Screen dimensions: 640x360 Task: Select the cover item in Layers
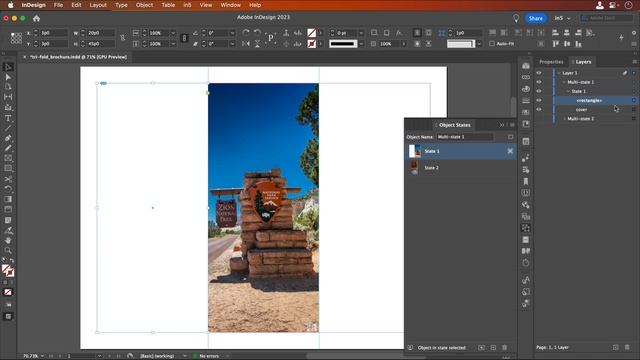click(x=581, y=110)
